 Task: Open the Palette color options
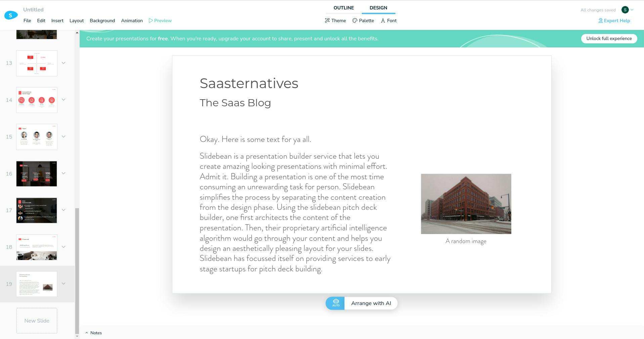point(355,21)
